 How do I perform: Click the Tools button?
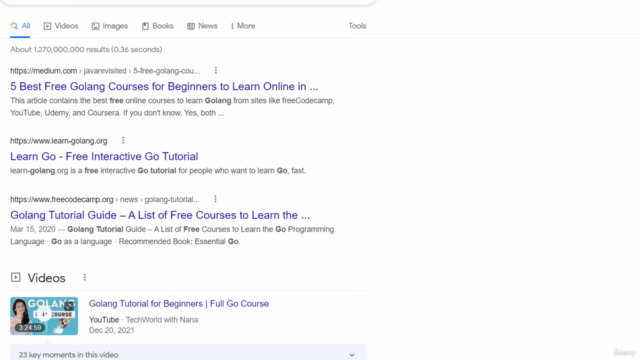[x=357, y=26]
